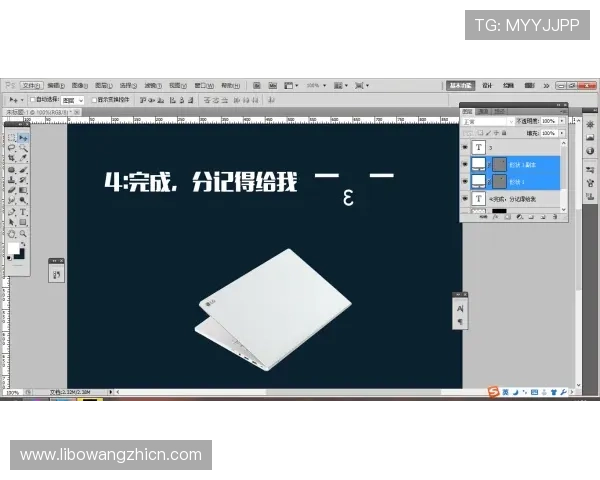Select the Dodge tool

point(23,200)
